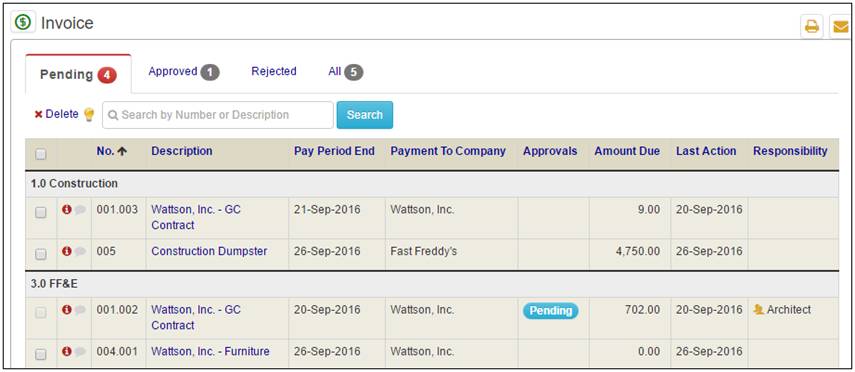
Task: Toggle the select-all header checkbox
Action: coord(41,154)
